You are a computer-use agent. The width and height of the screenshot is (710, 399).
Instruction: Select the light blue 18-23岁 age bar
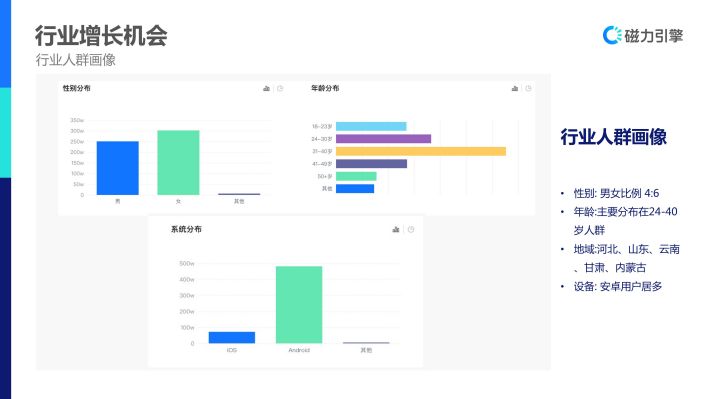tap(371, 126)
